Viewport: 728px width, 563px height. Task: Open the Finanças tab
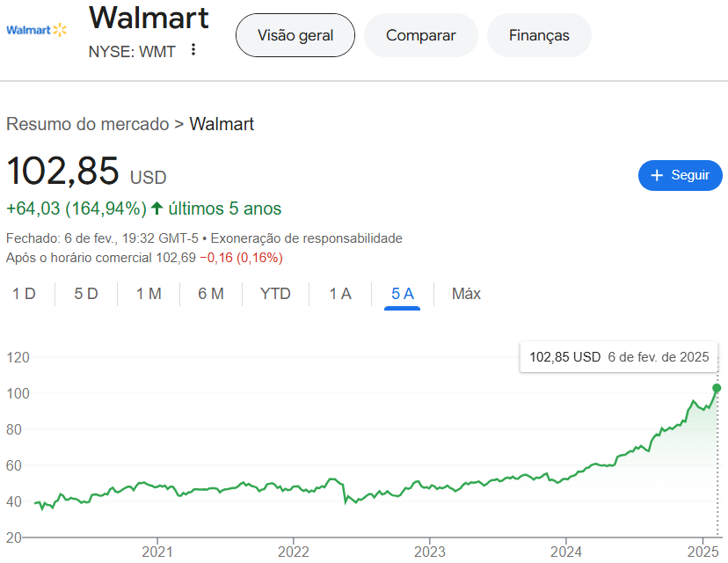pos(539,35)
